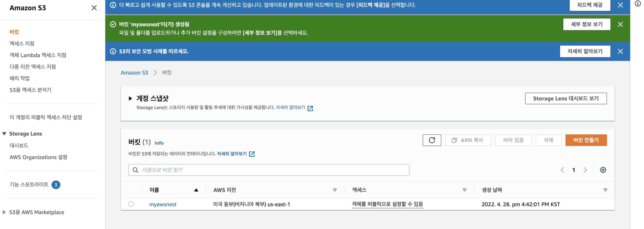Collapse the Storage Lens sidebar section
Screen dimensions: 644x229
click(4, 134)
